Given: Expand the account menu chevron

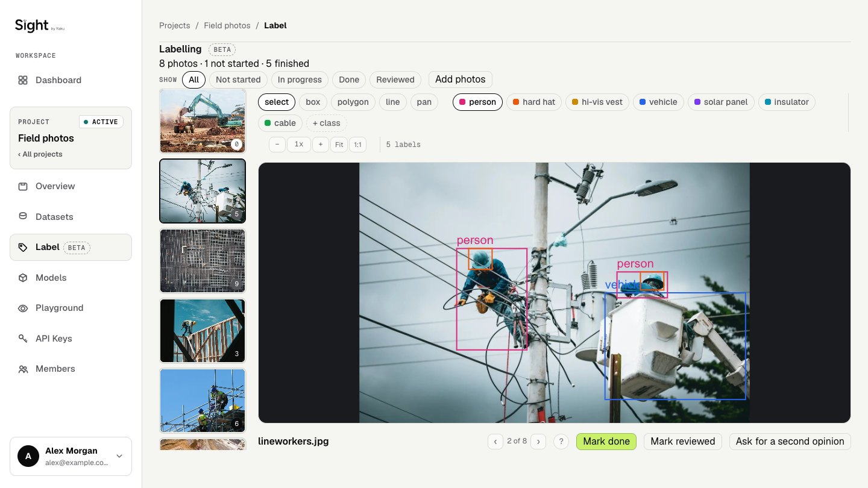Looking at the screenshot, I should click(119, 456).
